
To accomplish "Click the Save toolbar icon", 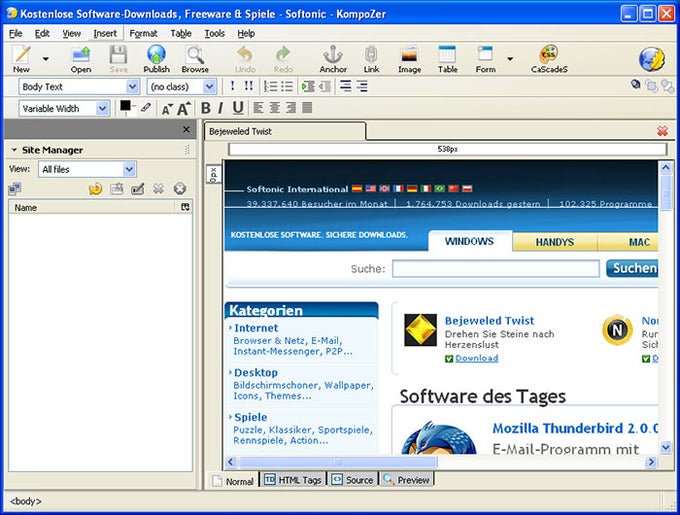I will [x=118, y=59].
